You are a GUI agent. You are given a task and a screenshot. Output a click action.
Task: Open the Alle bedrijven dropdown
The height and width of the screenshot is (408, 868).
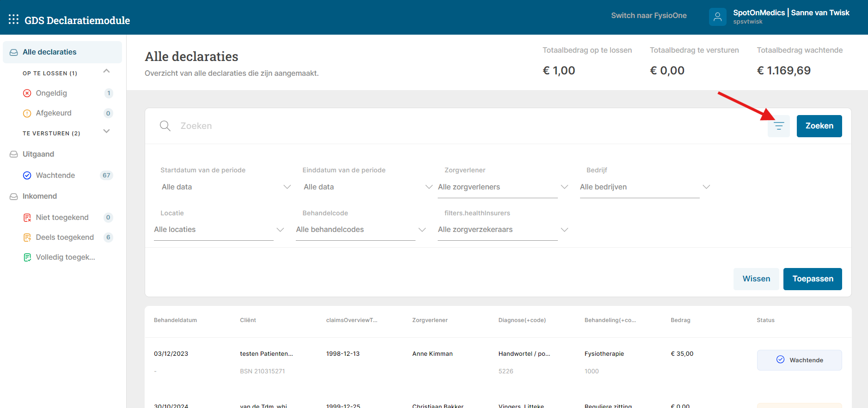pyautogui.click(x=644, y=187)
